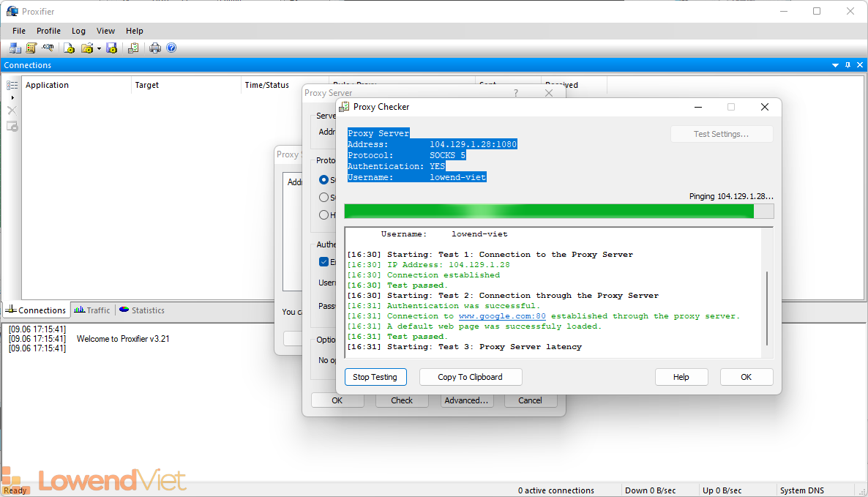This screenshot has height=497, width=868.
Task: Select the second protocol radio button
Action: (323, 197)
